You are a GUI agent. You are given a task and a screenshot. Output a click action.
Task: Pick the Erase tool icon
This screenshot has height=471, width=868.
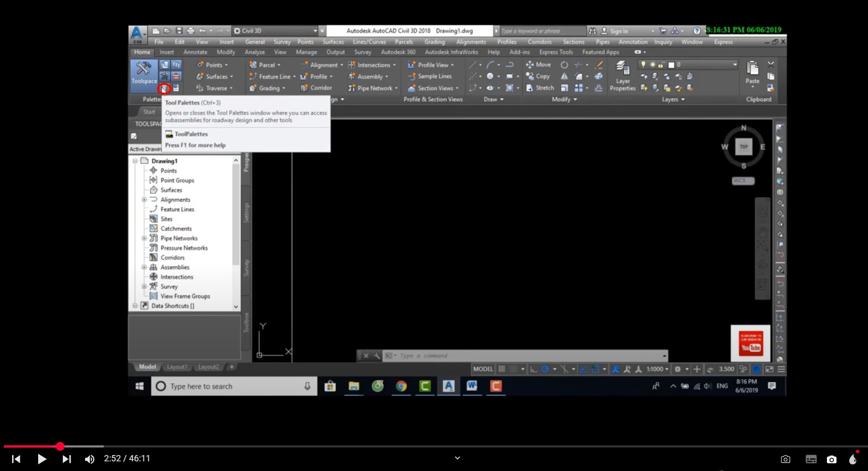tap(599, 65)
